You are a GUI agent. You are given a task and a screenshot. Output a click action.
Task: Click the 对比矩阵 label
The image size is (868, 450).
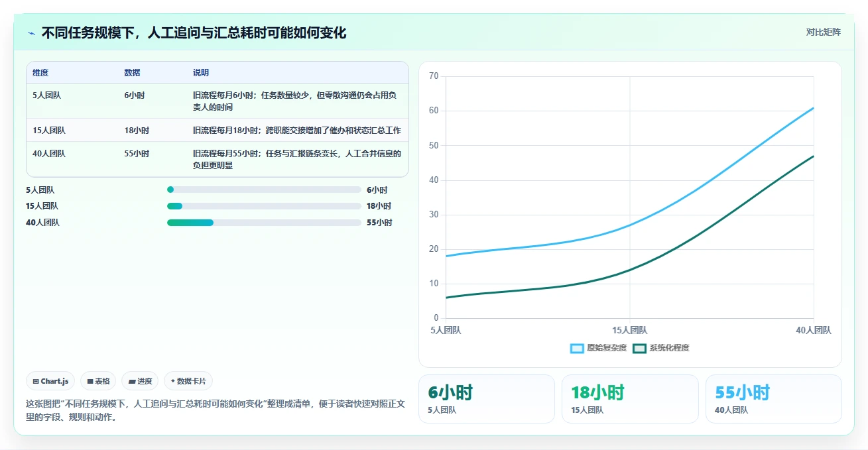[x=823, y=32]
